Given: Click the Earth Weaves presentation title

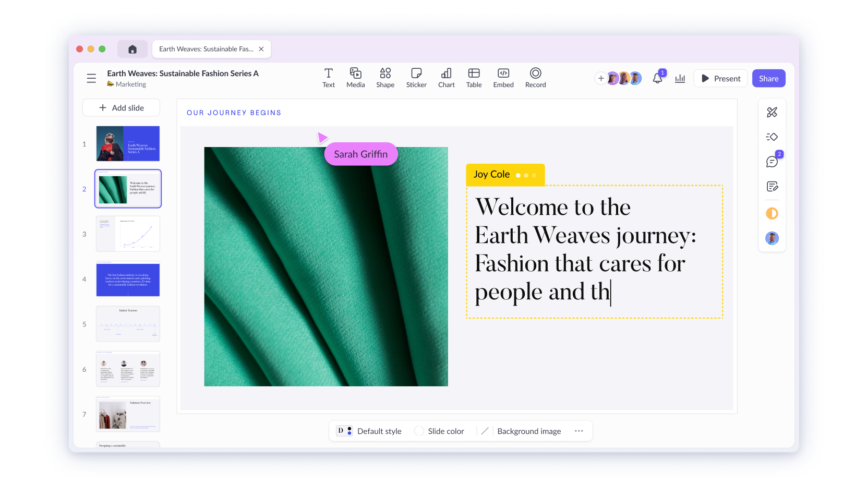Looking at the screenshot, I should pos(183,74).
